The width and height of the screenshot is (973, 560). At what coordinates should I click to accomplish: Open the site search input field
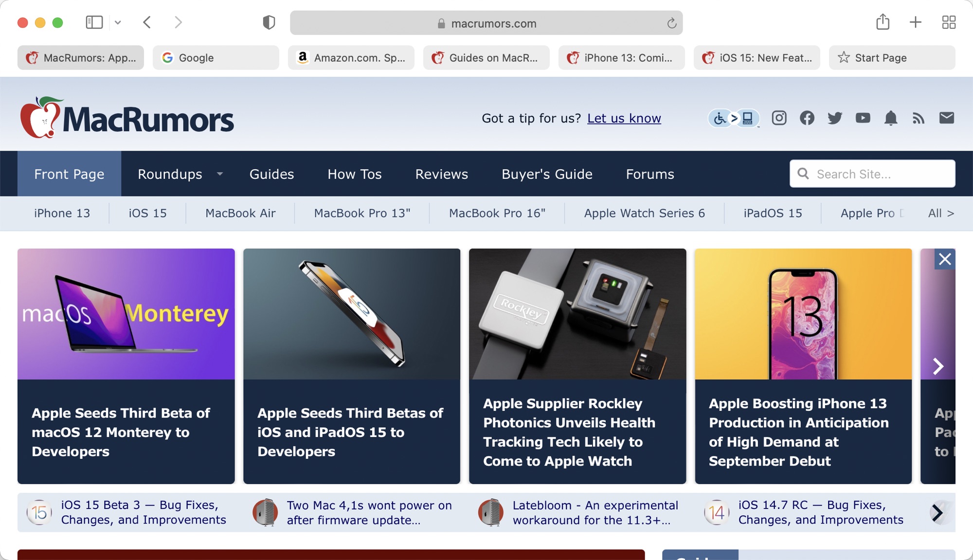(872, 174)
